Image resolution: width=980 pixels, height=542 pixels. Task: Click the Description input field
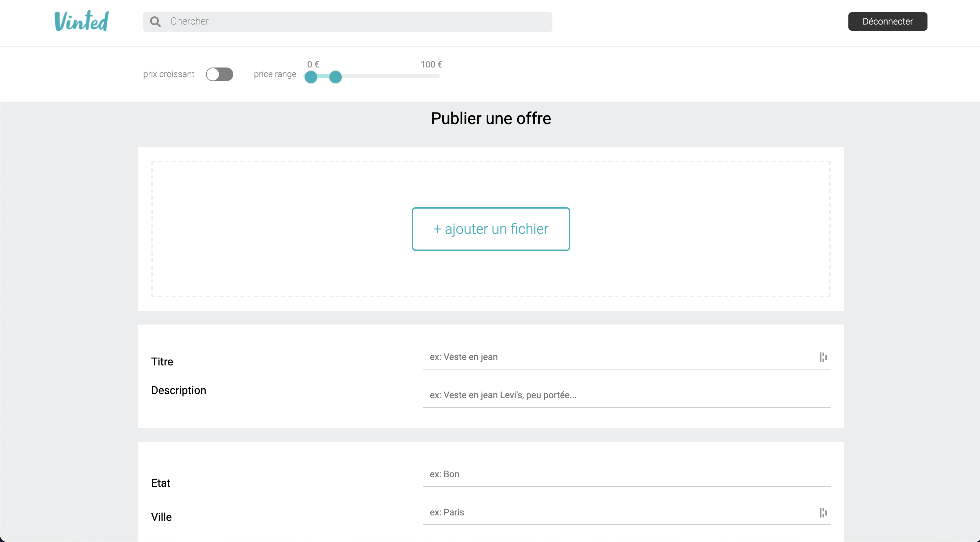click(609, 395)
